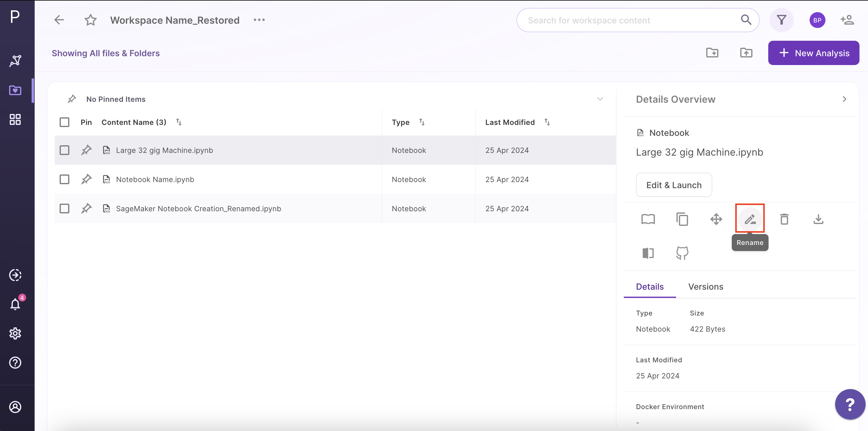
Task: Click the move arrows icon
Action: (x=716, y=219)
